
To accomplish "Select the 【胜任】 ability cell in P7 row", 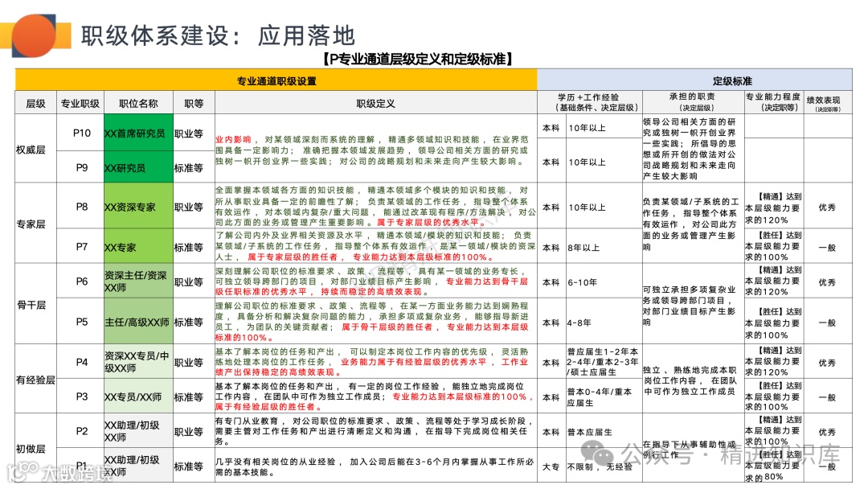I will (774, 246).
